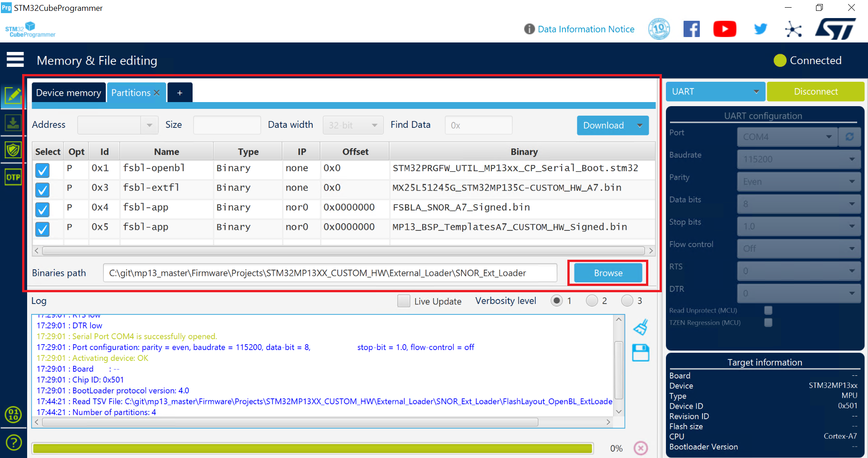Click the Find Data input field

point(478,125)
